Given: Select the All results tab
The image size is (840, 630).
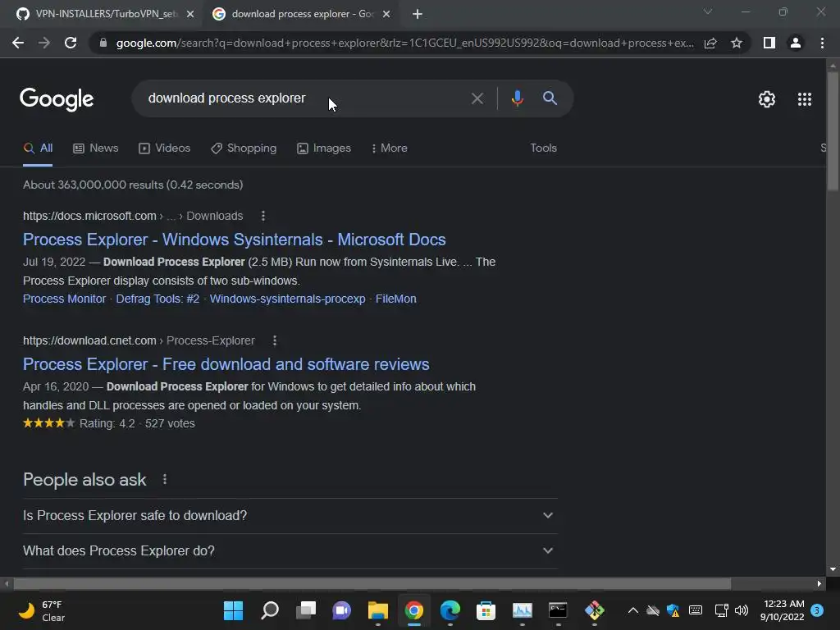Looking at the screenshot, I should pos(38,148).
